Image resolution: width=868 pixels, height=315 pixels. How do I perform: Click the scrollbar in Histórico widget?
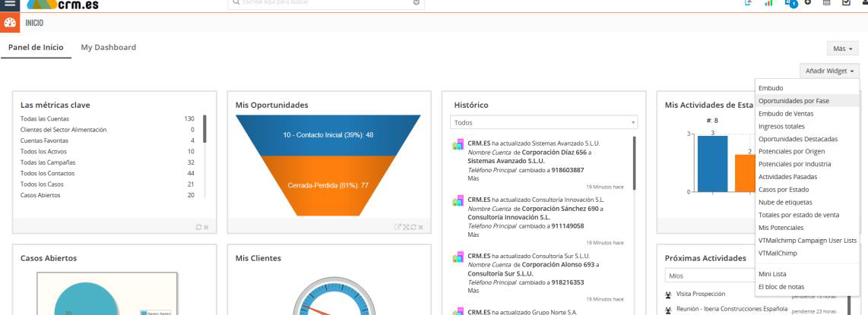(635, 163)
